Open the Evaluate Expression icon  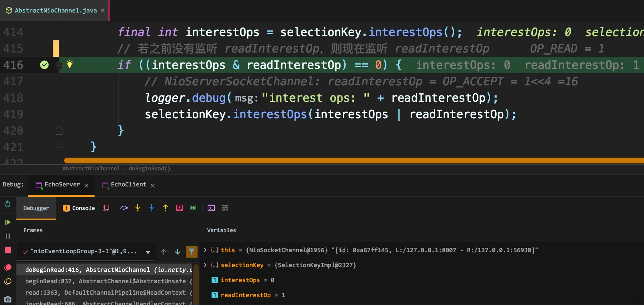point(211,208)
